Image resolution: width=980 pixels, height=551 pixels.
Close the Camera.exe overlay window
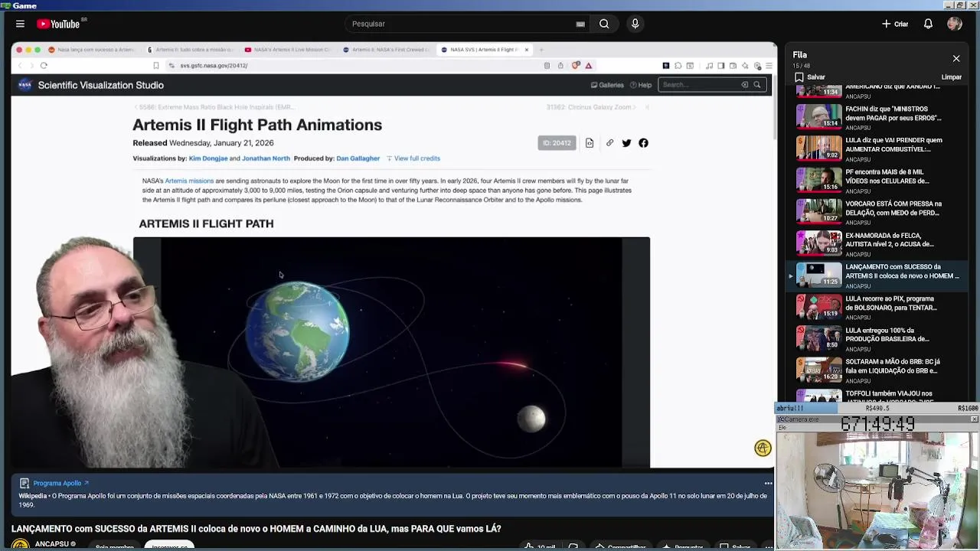coord(974,419)
